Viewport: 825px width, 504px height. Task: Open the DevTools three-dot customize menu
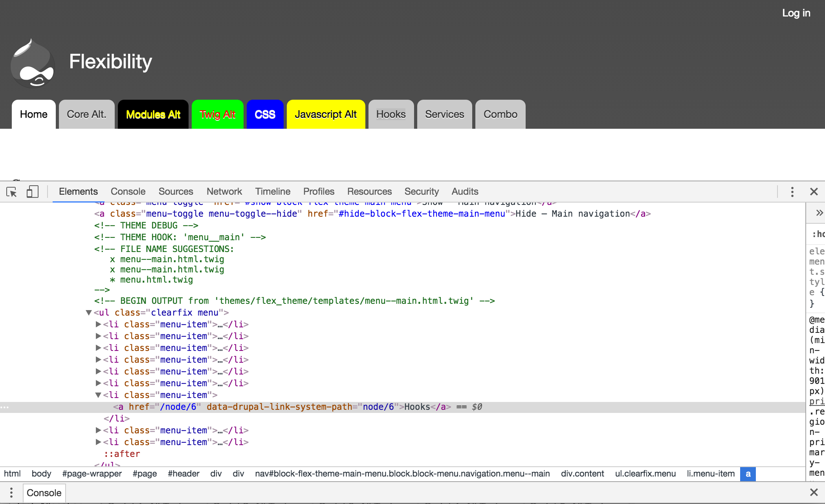click(x=792, y=192)
